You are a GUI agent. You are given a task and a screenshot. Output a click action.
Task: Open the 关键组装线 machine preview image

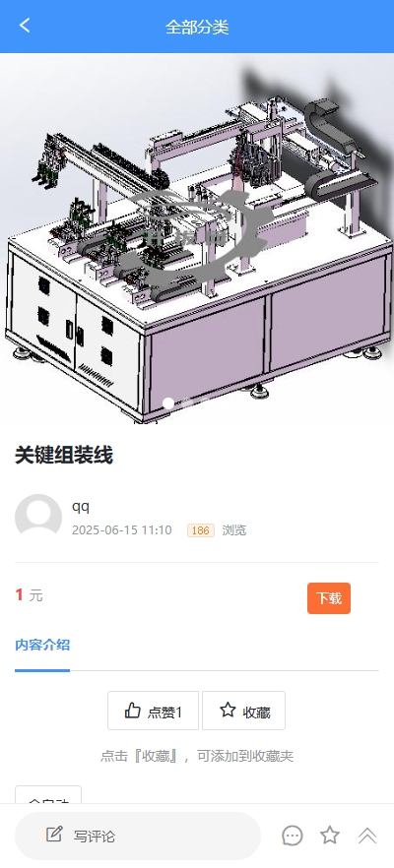coord(197,238)
